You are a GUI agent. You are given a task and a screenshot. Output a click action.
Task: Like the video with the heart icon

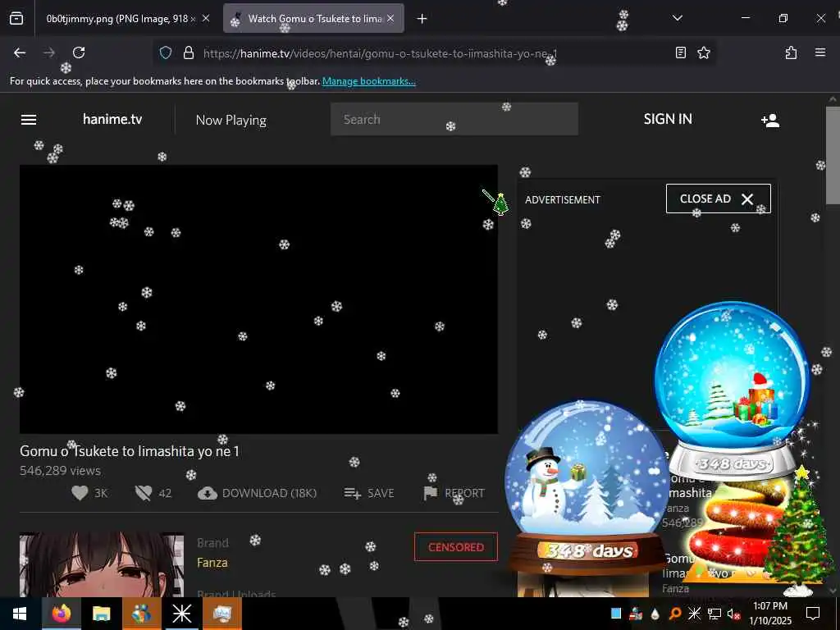click(x=80, y=493)
